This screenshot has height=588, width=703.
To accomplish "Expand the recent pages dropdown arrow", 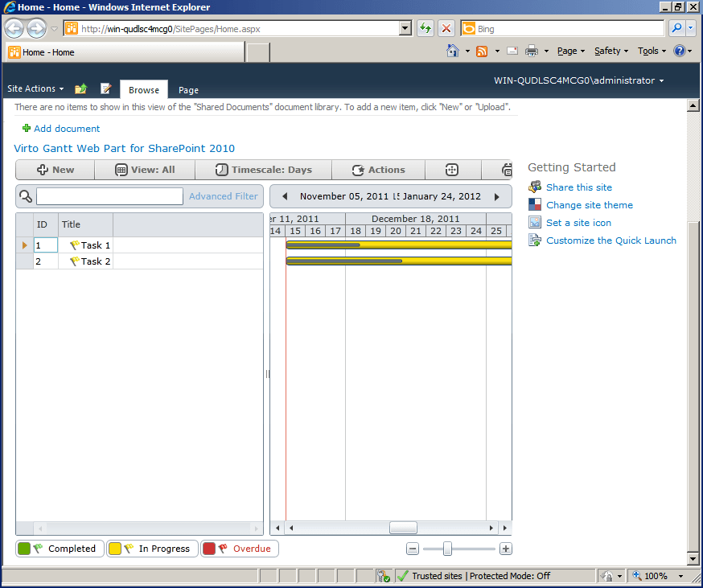I will (54, 29).
